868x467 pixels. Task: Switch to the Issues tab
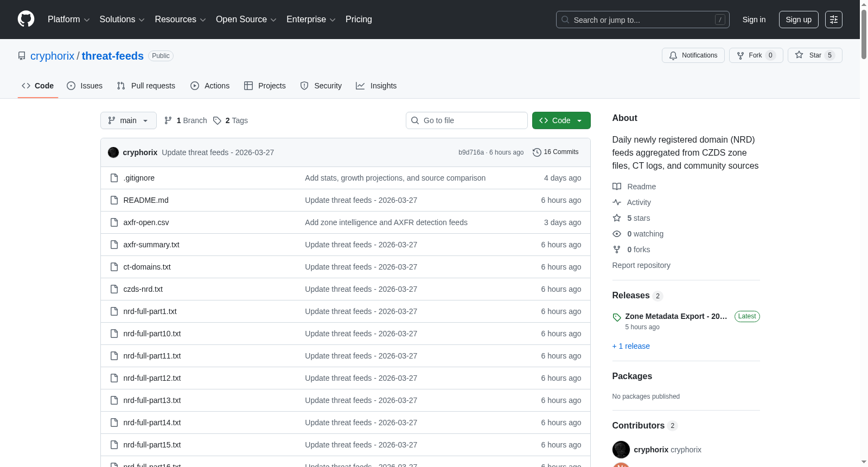(x=85, y=86)
